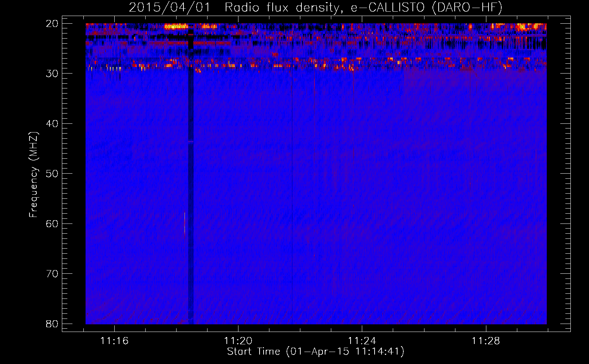Image resolution: width=589 pixels, height=364 pixels.
Task: Click the 80 frequency tick label
Action: (x=52, y=324)
